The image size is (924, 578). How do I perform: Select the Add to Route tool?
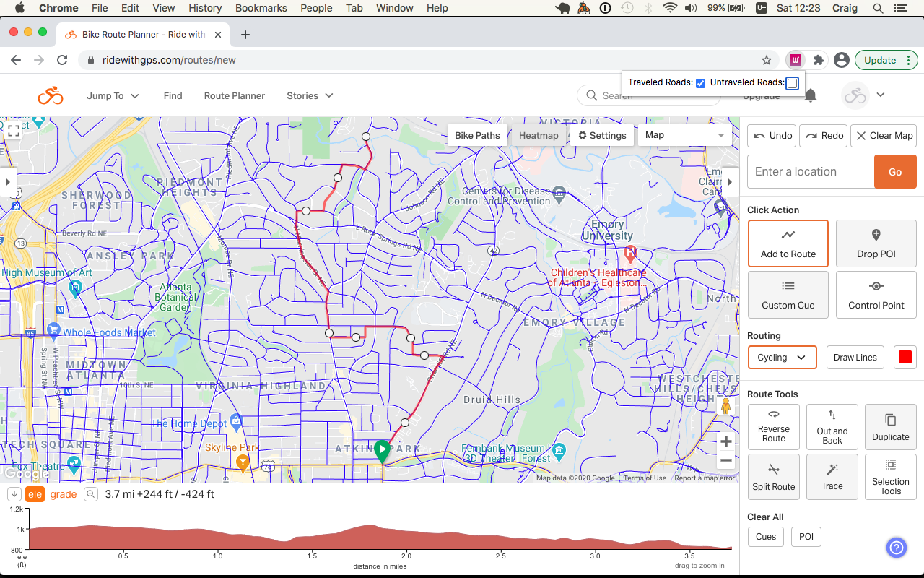788,243
